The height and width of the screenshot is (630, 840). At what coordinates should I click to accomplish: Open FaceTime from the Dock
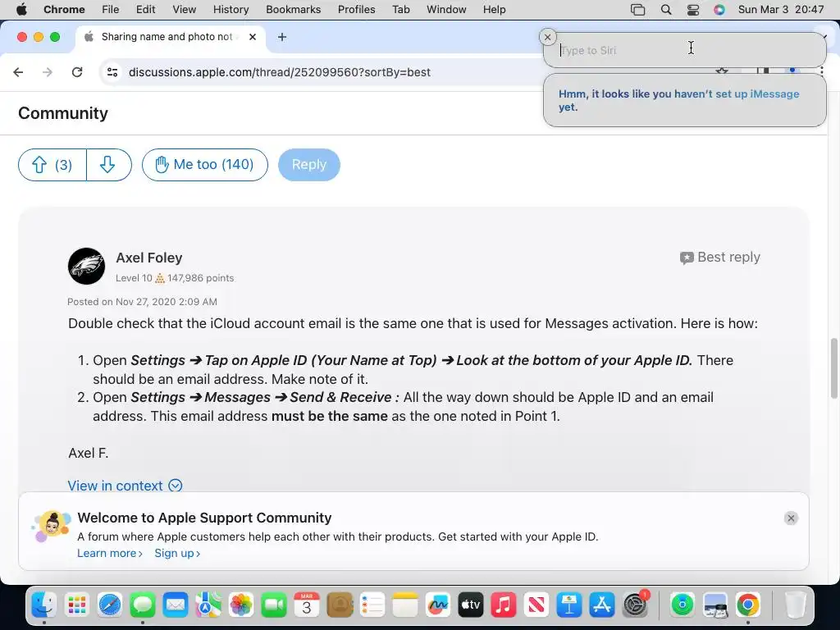click(274, 605)
